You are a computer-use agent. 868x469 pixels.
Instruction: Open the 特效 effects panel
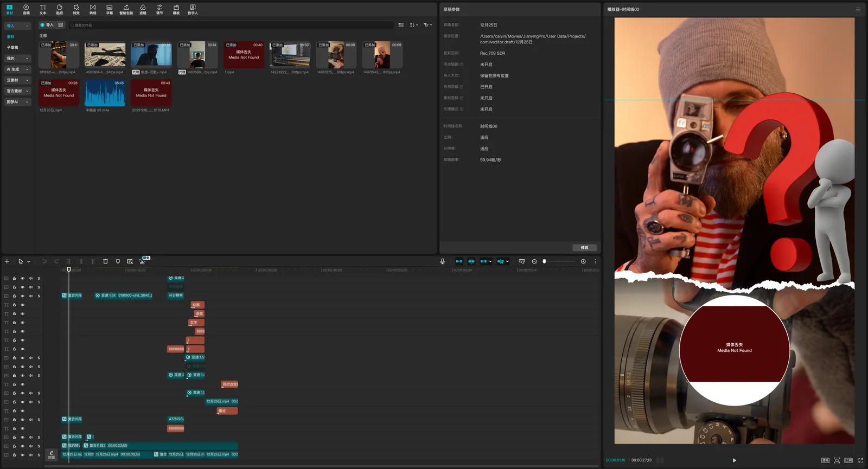76,9
